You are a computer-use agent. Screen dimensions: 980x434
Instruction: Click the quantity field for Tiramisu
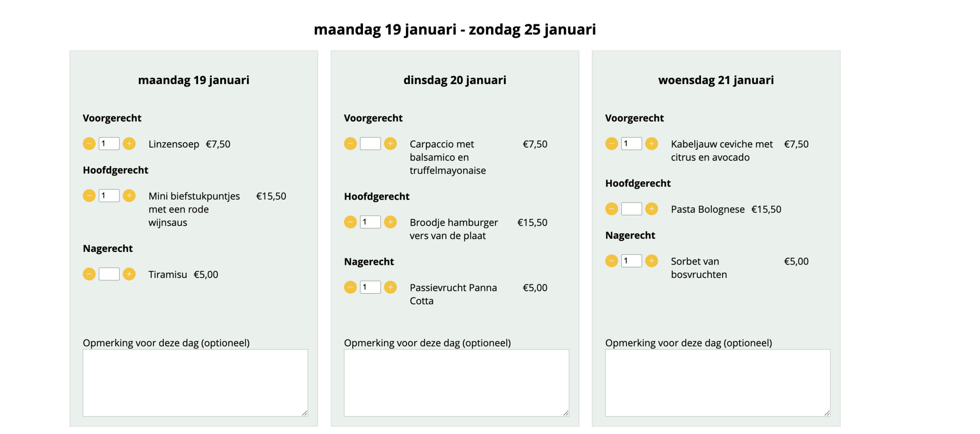click(109, 274)
